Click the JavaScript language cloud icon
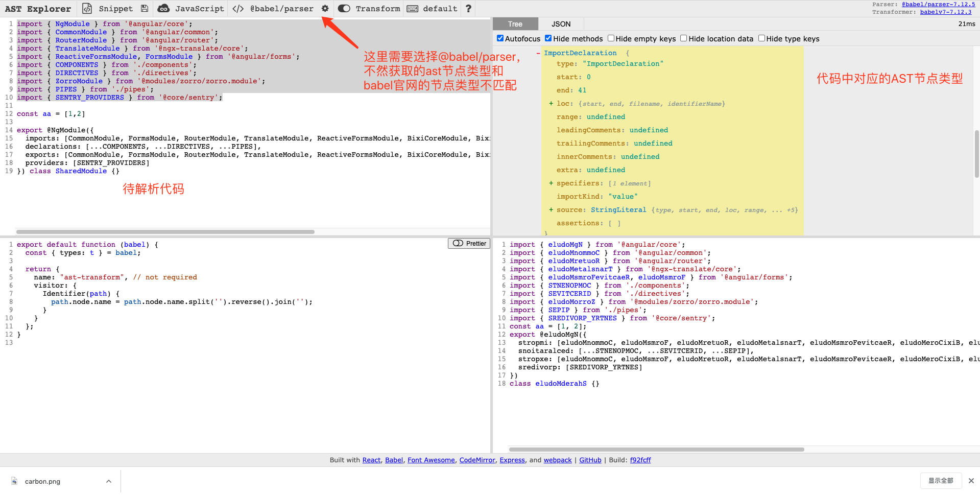This screenshot has width=980, height=495. 163,8
